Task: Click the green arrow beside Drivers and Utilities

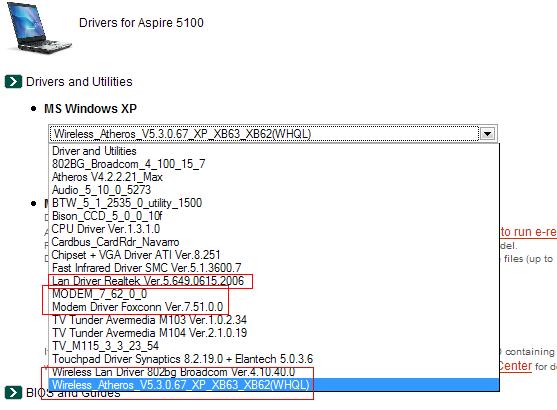Action: pos(13,82)
